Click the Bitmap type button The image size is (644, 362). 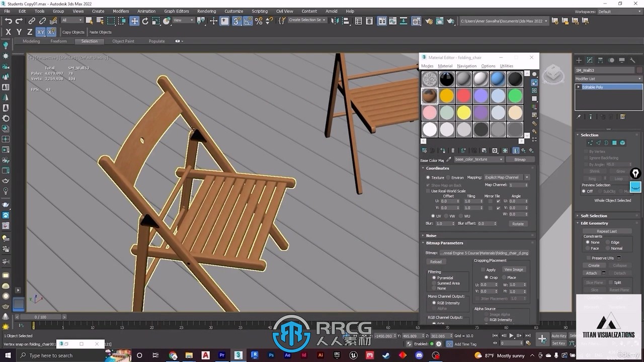(x=520, y=159)
